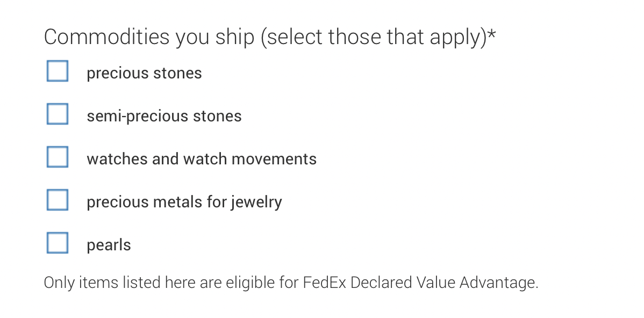This screenshot has width=644, height=318.
Task: Click "precious metals for jewelry" label
Action: (x=184, y=202)
